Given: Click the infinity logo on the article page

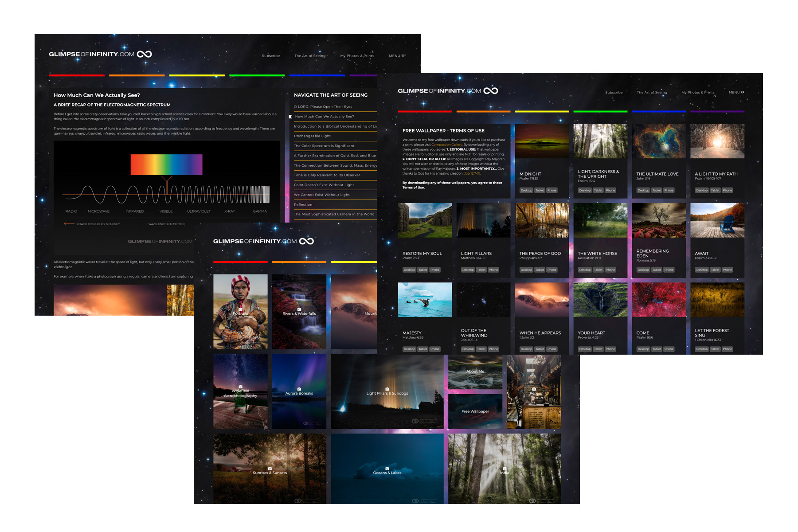Looking at the screenshot, I should (x=144, y=54).
